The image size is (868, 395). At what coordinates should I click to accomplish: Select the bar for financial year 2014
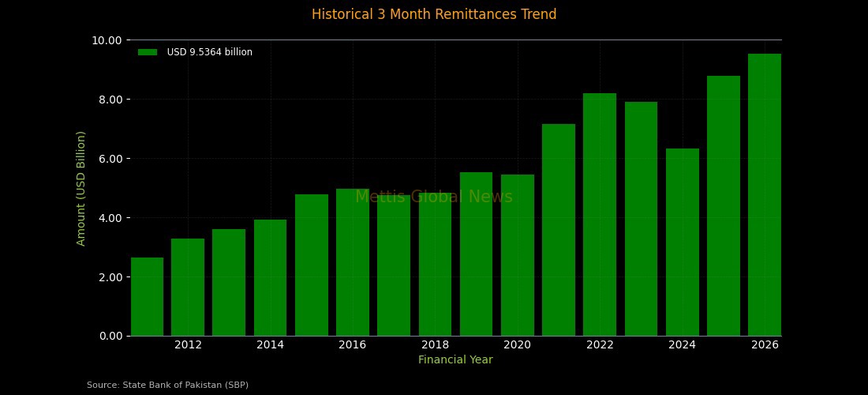coord(270,277)
